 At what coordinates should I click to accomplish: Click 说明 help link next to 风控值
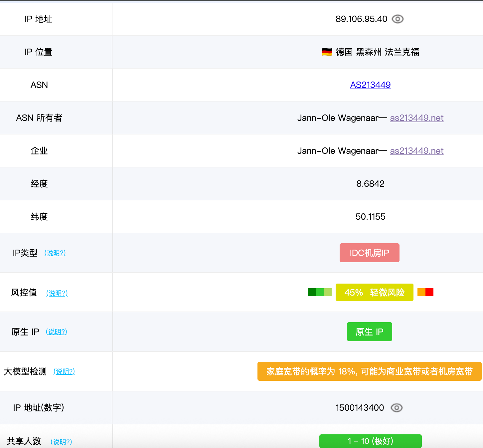point(57,293)
